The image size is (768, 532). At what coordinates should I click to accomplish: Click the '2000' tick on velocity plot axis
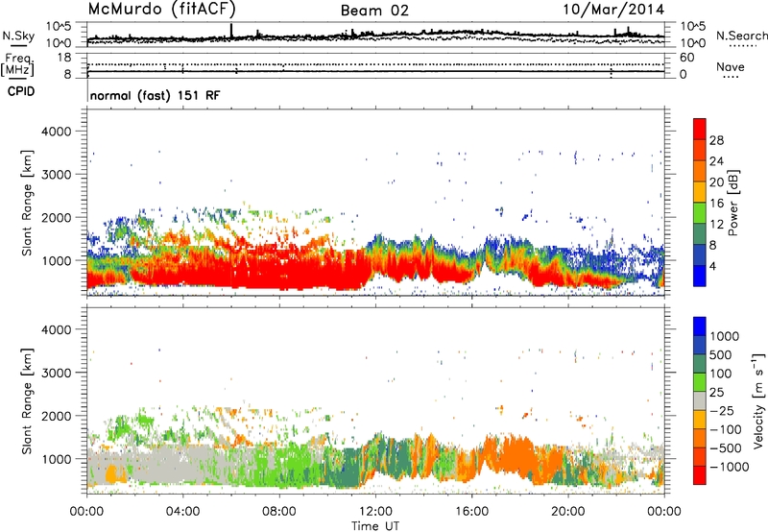[x=57, y=416]
